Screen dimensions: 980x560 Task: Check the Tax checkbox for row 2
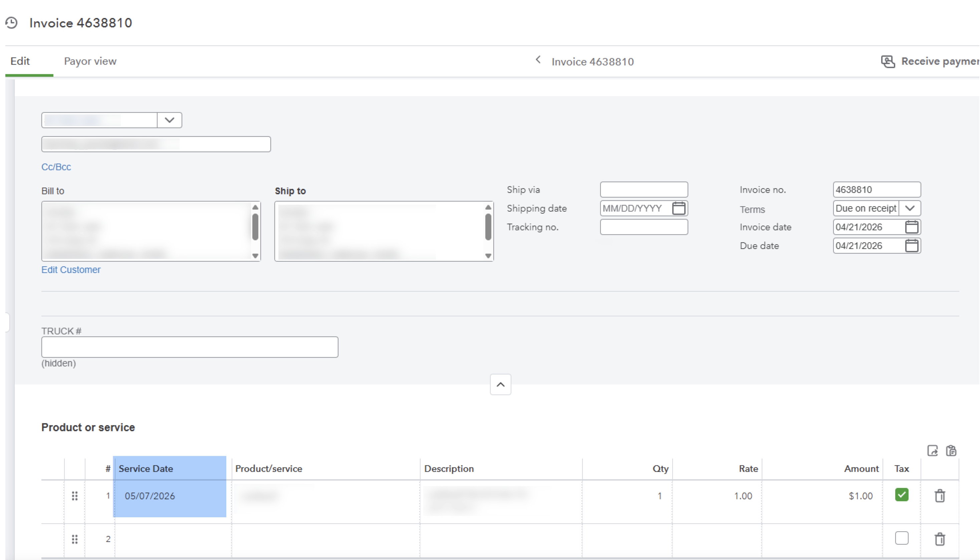point(902,538)
